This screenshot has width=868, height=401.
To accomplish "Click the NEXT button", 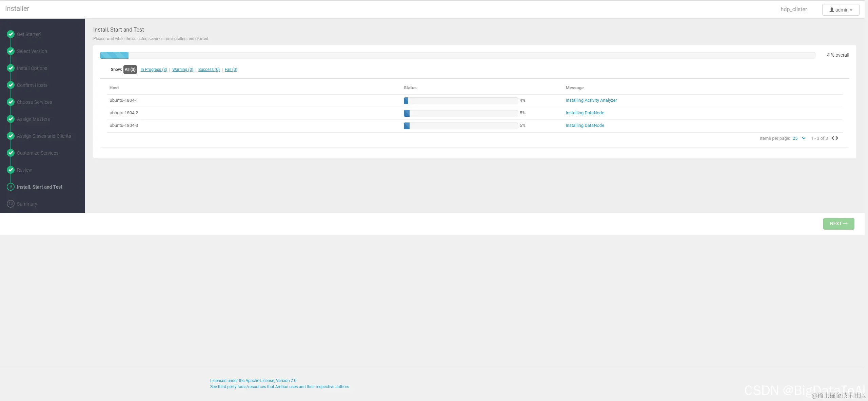I will (839, 224).
